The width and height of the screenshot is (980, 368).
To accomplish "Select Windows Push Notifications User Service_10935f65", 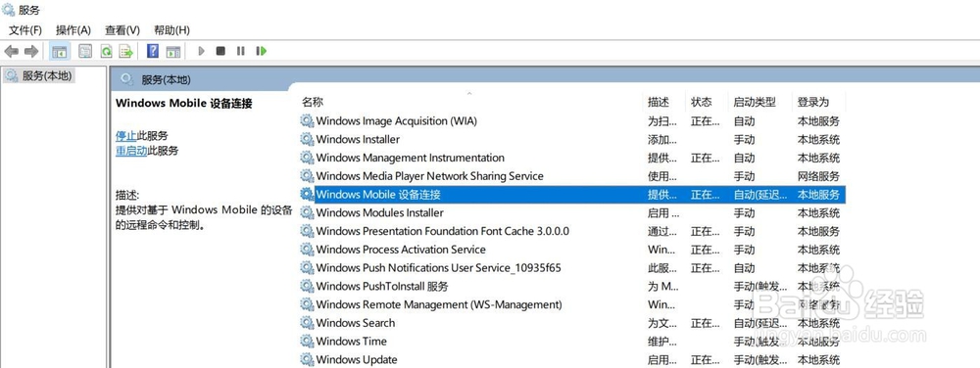I will point(439,267).
